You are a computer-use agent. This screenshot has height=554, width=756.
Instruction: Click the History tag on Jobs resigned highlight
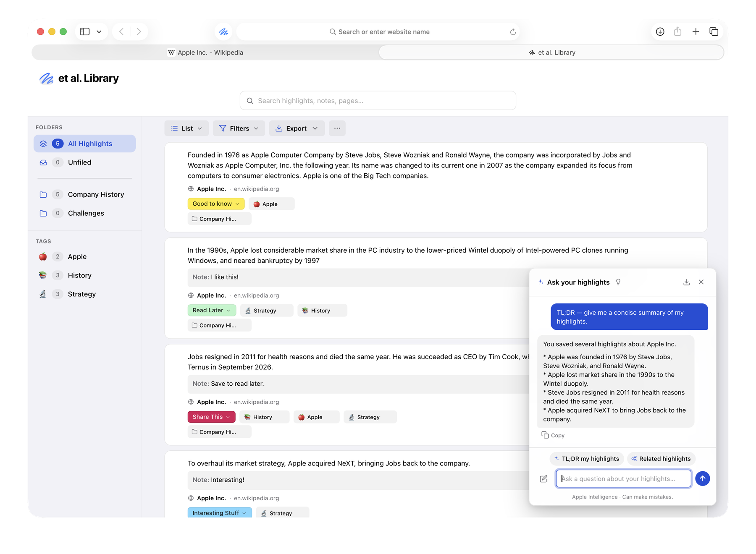[264, 417]
